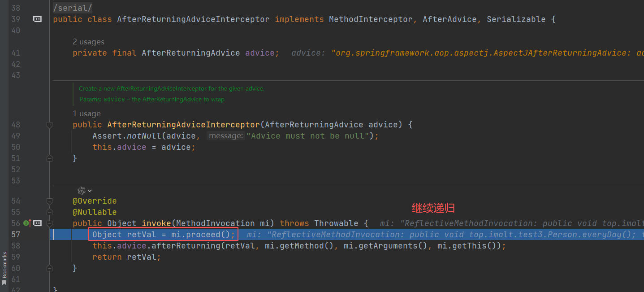
Task: Click the fold end marker on line 51
Action: point(50,158)
